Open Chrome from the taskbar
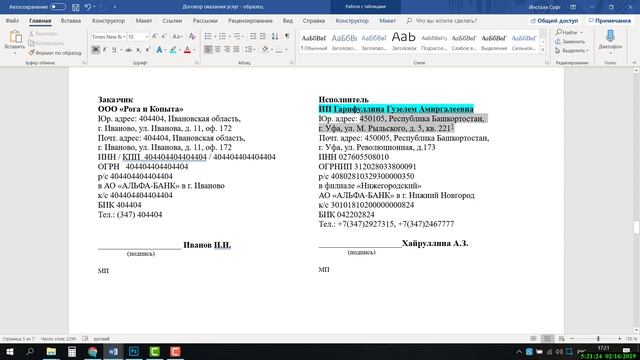 (93, 351)
